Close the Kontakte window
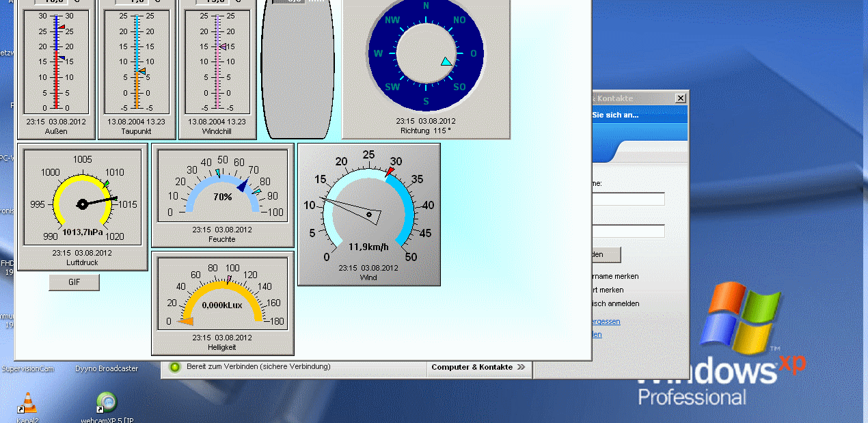Screen dimensions: 868x423 point(680,98)
